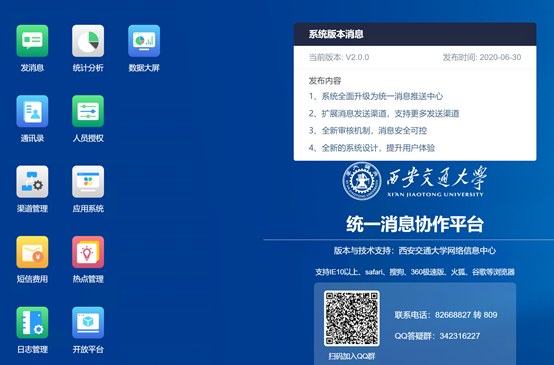The width and height of the screenshot is (554, 365).
Task: Select the 发布时间: 2020-06-30 text
Action: tap(482, 57)
